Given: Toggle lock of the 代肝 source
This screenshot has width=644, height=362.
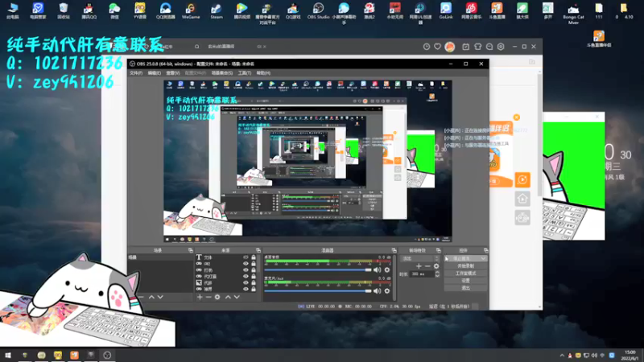Looking at the screenshot, I should (x=254, y=283).
